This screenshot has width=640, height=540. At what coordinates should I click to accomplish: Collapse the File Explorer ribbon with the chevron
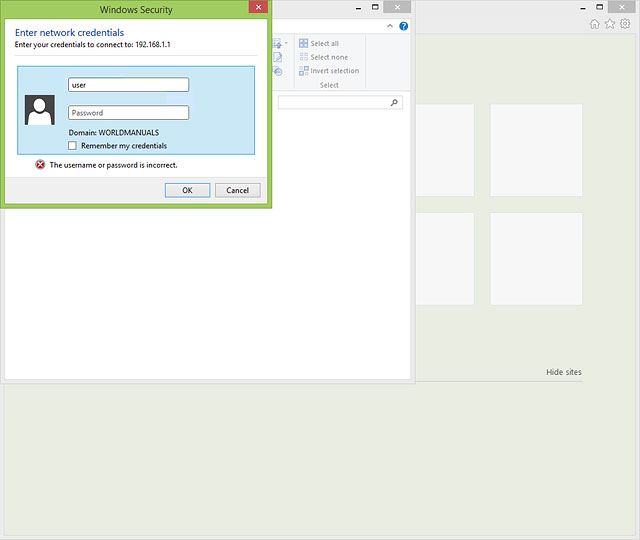coord(390,26)
